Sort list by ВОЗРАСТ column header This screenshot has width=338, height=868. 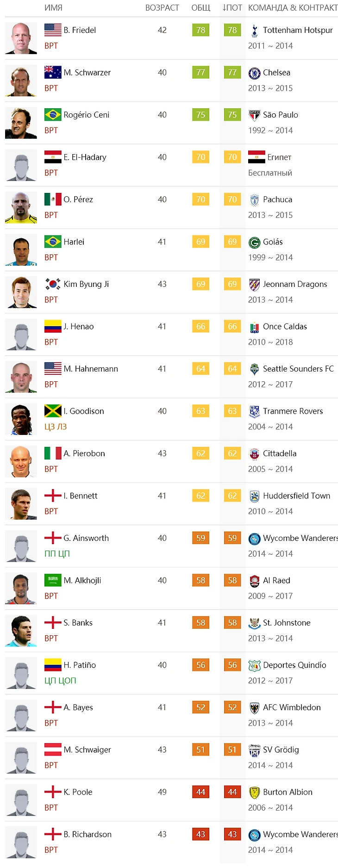tap(162, 8)
